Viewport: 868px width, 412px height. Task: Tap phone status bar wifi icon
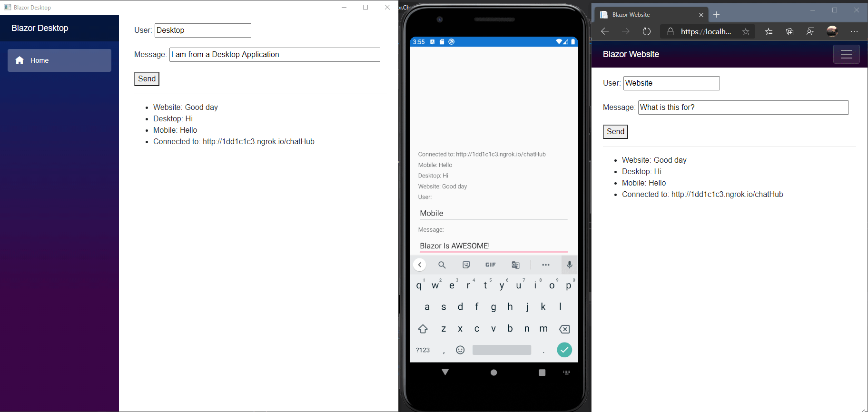click(559, 42)
